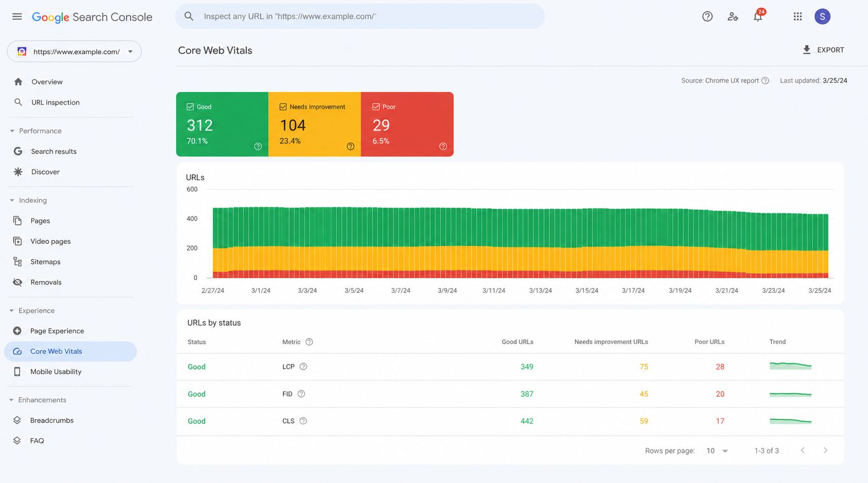
Task: Click the export download icon
Action: tap(807, 50)
